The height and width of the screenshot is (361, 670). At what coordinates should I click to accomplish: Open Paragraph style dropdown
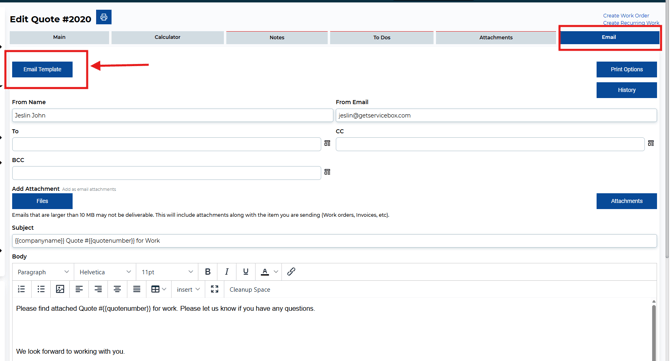pyautogui.click(x=43, y=272)
